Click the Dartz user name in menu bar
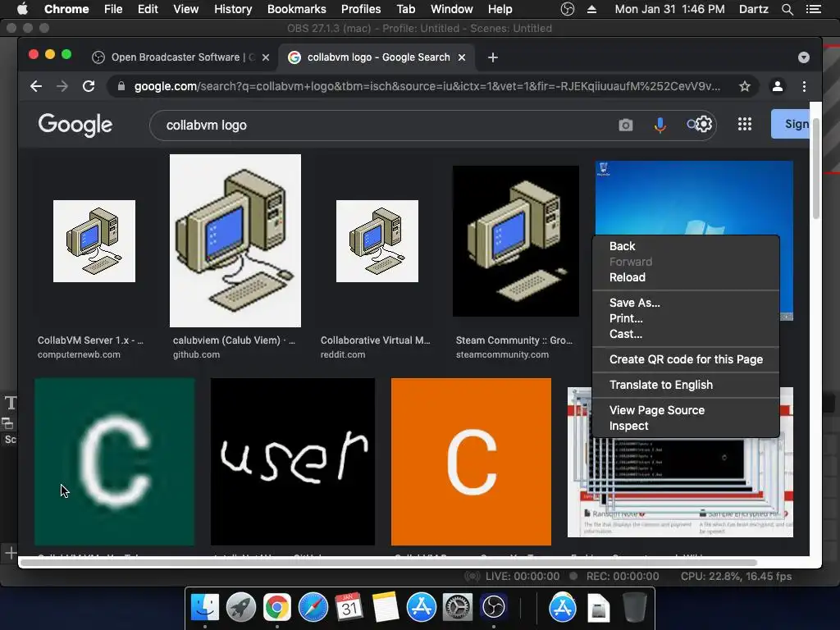 [x=753, y=9]
